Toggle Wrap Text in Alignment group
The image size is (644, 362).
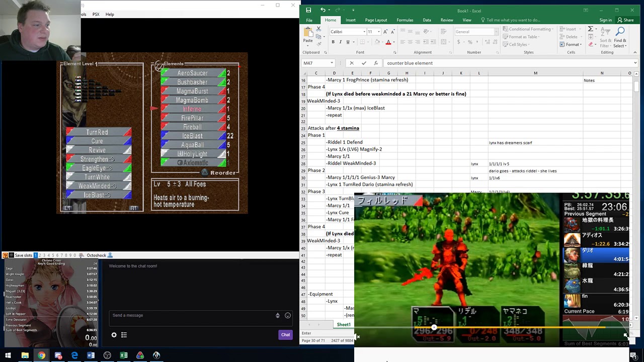[x=443, y=32]
